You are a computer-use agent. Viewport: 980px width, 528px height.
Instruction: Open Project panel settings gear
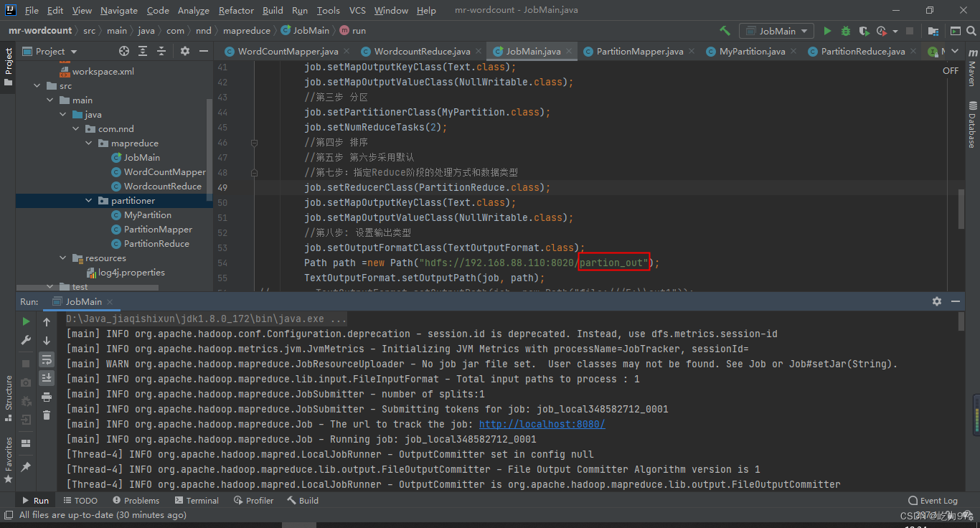[x=185, y=51]
